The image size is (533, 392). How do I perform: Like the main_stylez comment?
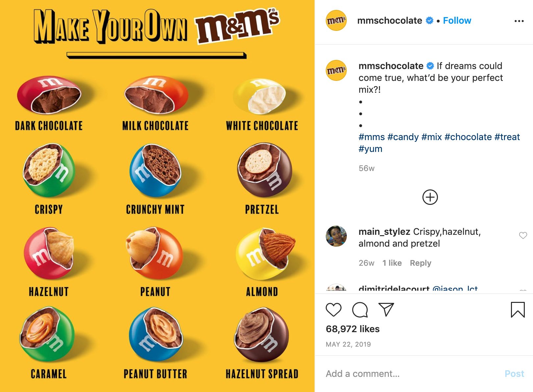coord(523,235)
